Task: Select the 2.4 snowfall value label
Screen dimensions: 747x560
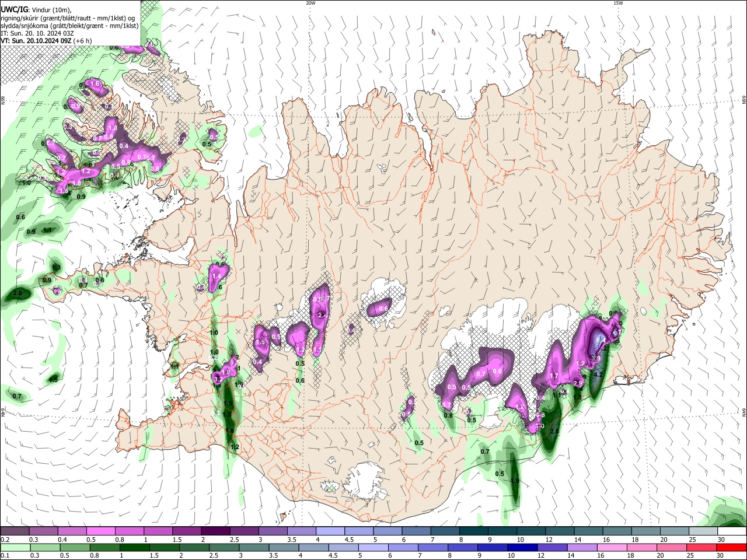Action: click(x=322, y=315)
